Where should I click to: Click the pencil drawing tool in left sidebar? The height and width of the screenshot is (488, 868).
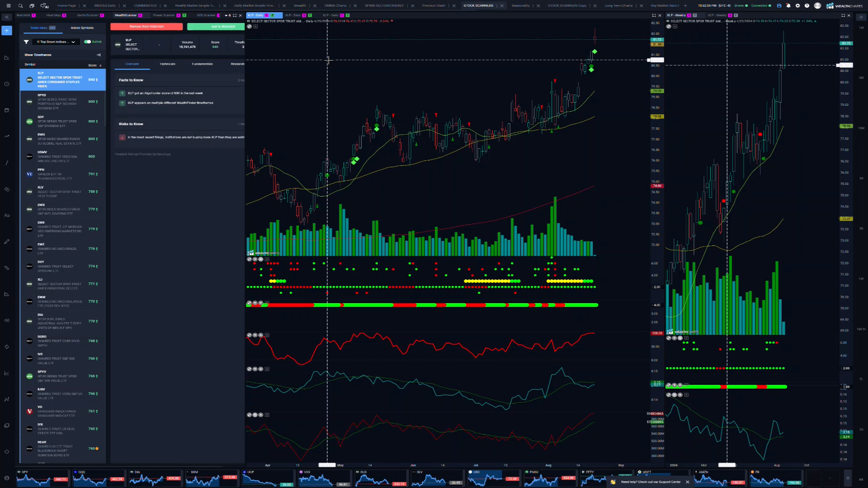point(7,241)
